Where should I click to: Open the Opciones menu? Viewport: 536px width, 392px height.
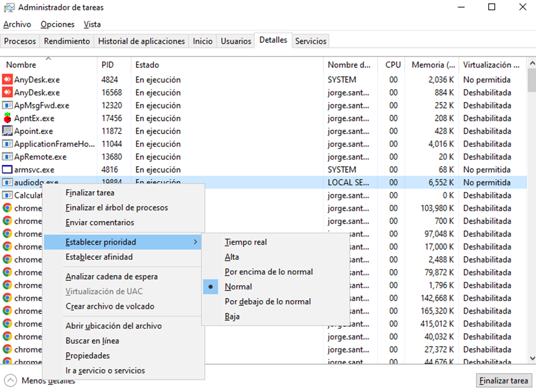click(57, 24)
